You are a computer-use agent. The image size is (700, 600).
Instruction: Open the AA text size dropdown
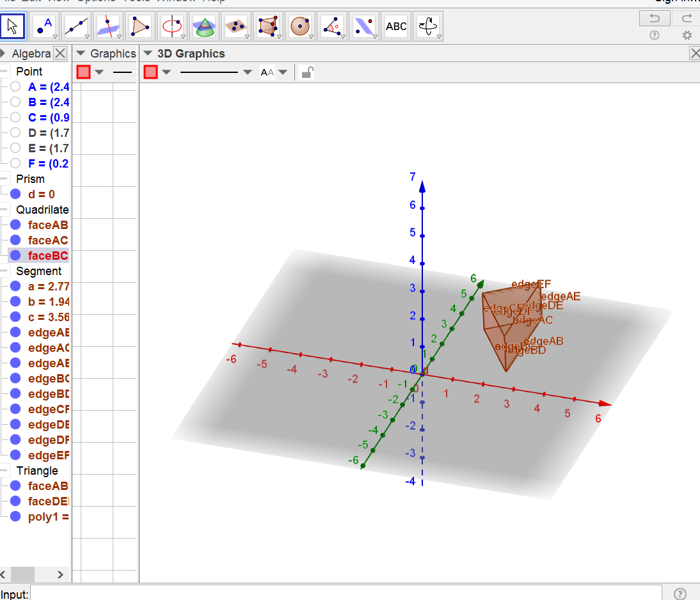pos(282,72)
